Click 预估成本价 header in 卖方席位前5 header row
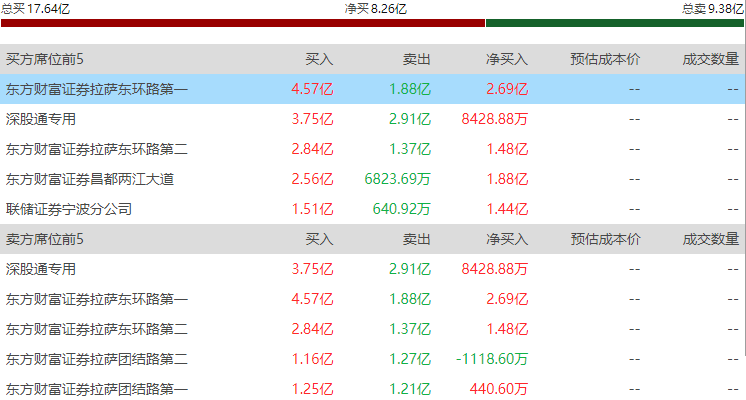Viewport: 746px width, 400px height. 605,239
